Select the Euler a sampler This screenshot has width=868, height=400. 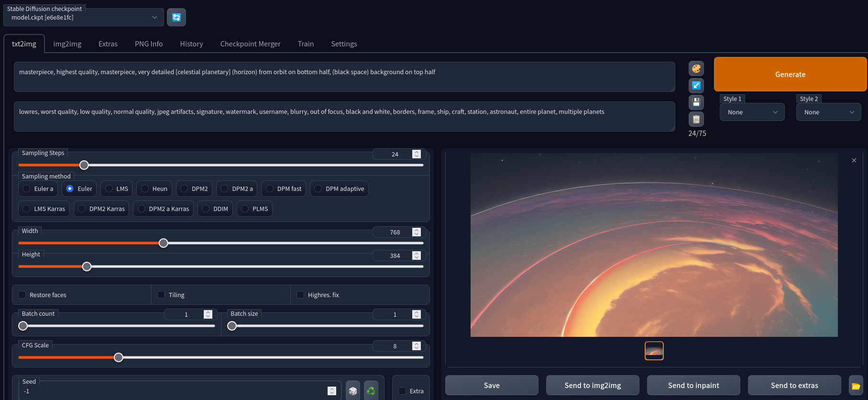point(38,189)
